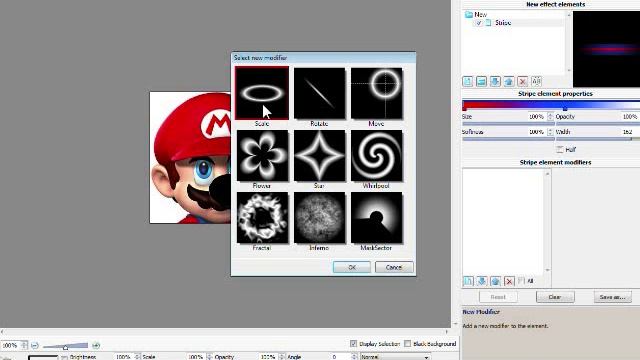The width and height of the screenshot is (640, 360).
Task: Click the Mario image on canvas
Action: tap(190, 157)
